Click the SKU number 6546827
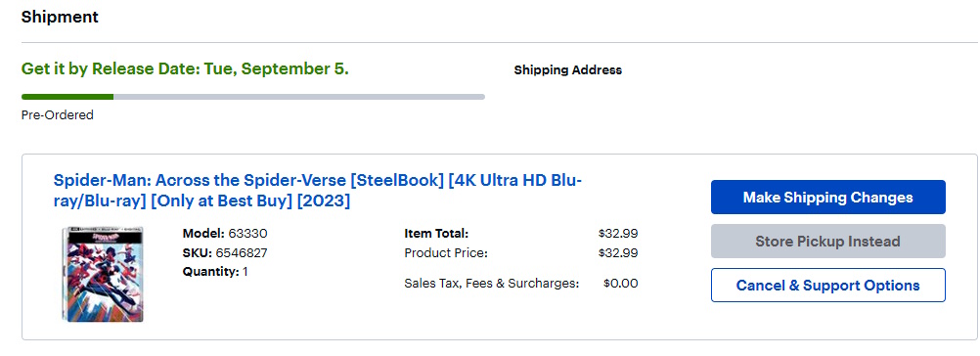Image resolution: width=980 pixels, height=356 pixels. coord(242,253)
